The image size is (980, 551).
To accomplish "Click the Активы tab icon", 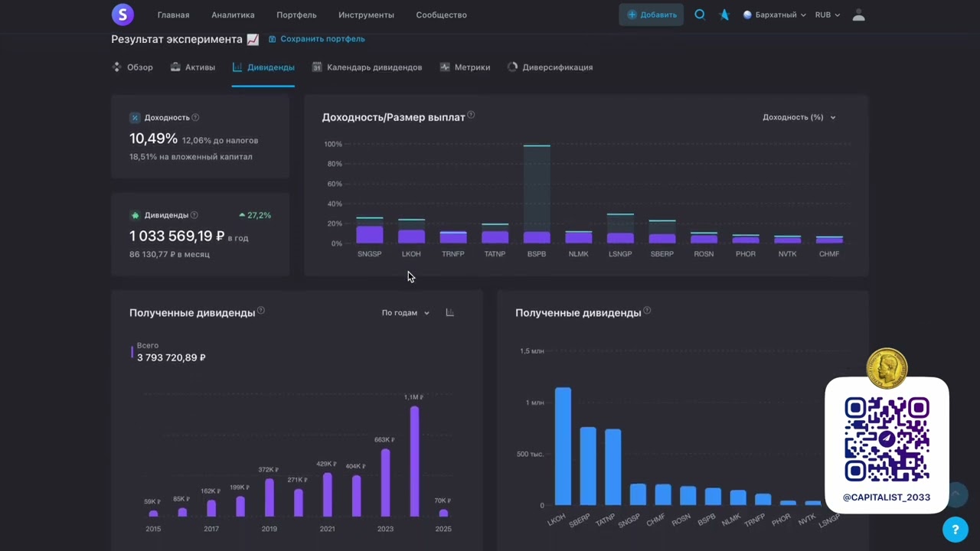I will pyautogui.click(x=175, y=67).
